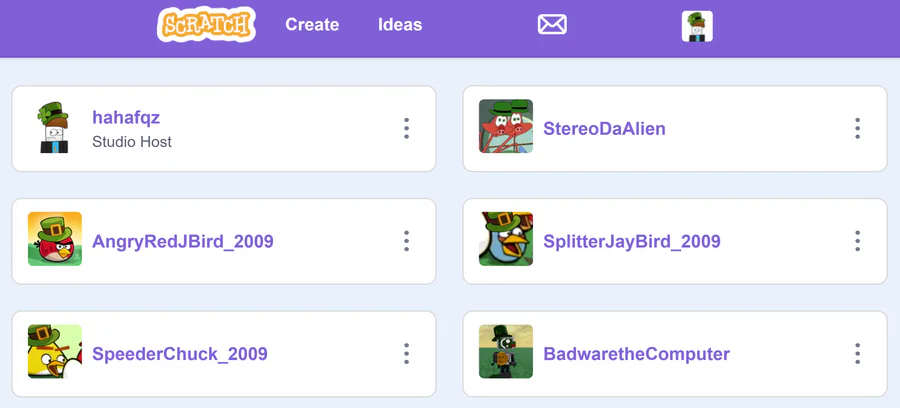The image size is (900, 408).
Task: Follow the BadwaretheComputer username link
Action: click(x=636, y=354)
